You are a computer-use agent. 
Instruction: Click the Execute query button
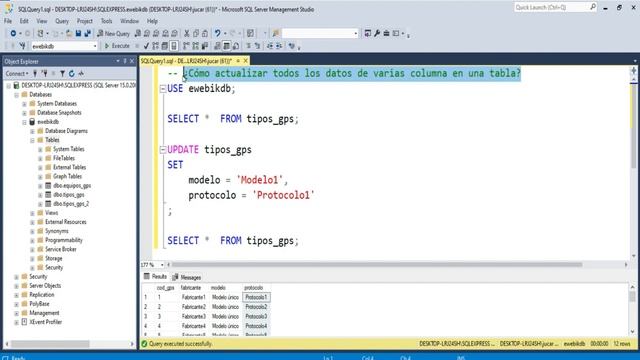(117, 46)
